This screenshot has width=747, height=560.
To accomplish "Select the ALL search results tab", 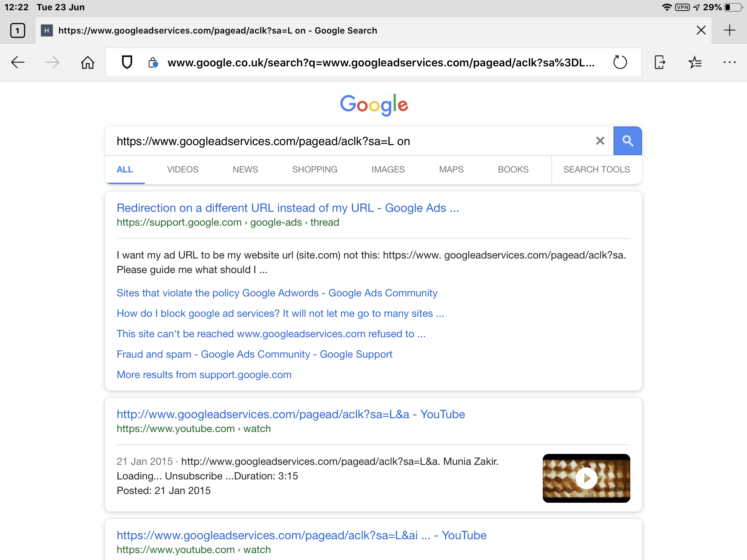I will click(x=125, y=170).
